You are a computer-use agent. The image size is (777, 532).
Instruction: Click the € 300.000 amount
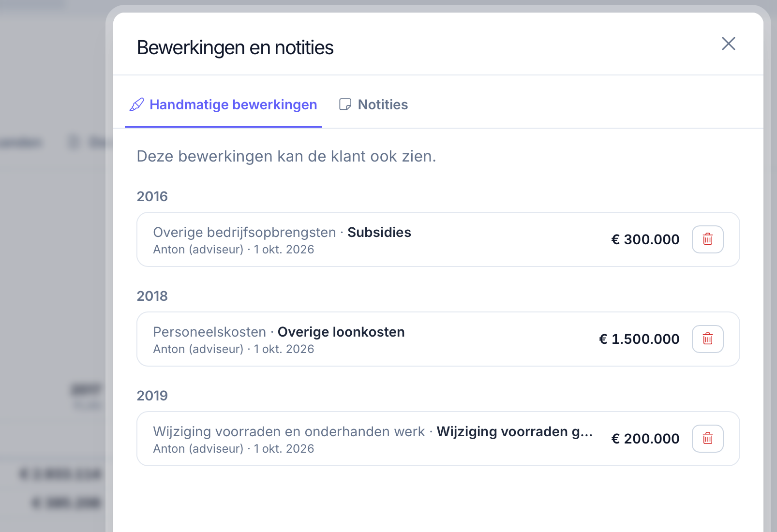click(645, 239)
